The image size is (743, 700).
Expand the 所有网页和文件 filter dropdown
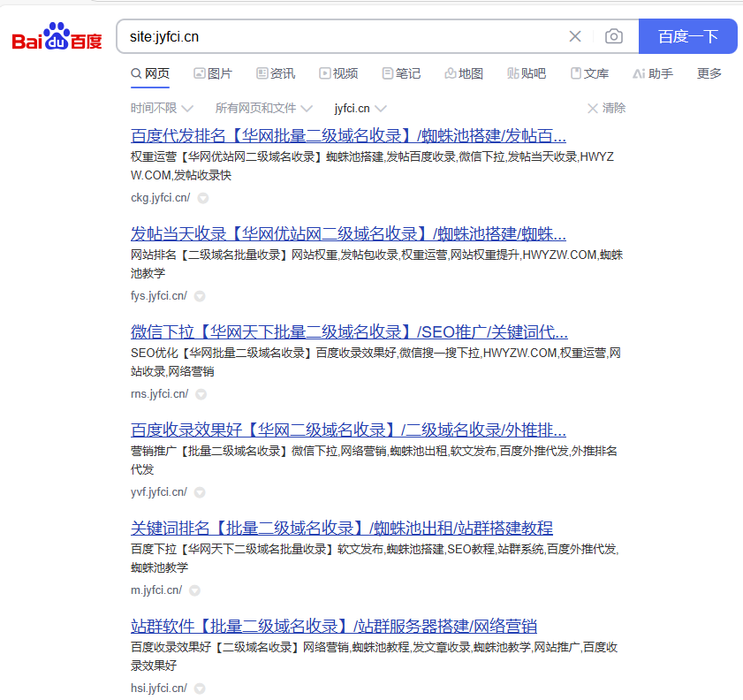click(x=264, y=109)
